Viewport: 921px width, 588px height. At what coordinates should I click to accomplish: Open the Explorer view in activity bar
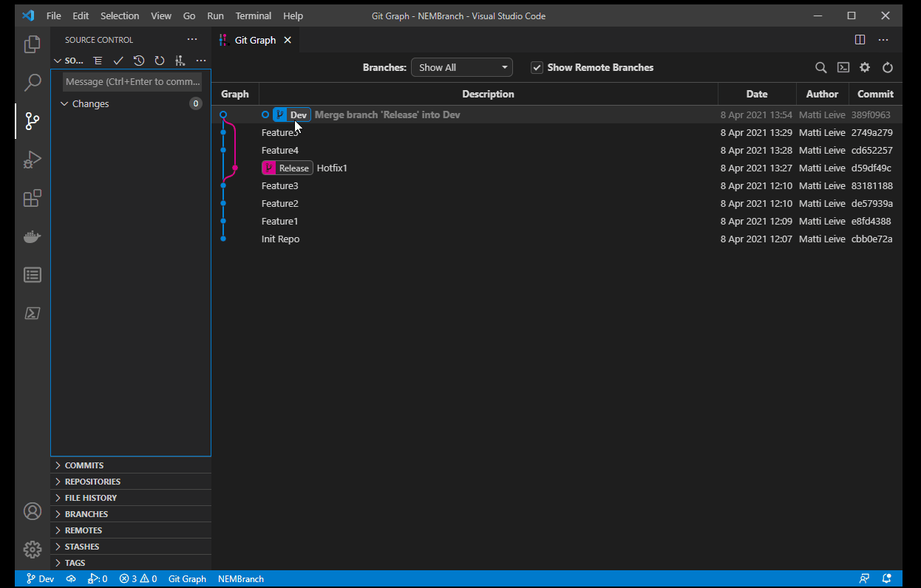tap(32, 44)
